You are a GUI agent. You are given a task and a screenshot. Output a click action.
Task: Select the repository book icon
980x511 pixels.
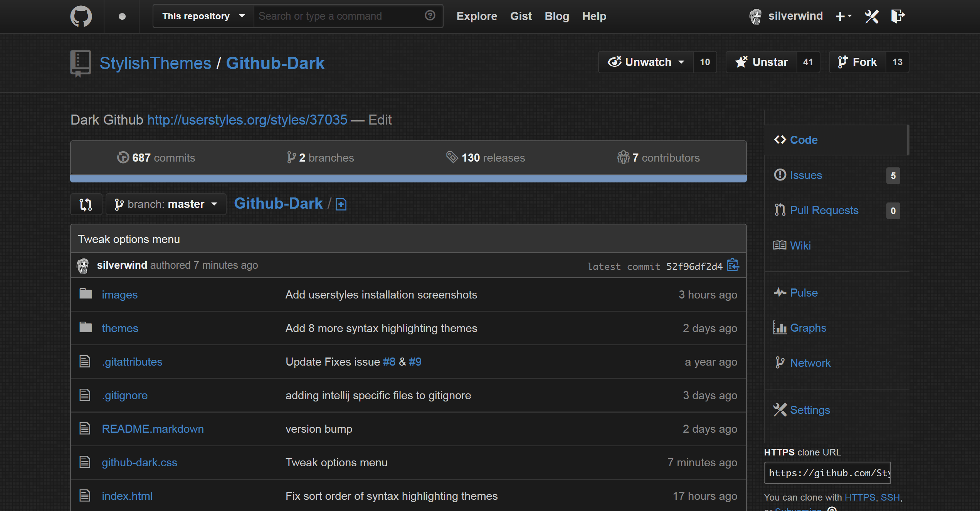(80, 63)
